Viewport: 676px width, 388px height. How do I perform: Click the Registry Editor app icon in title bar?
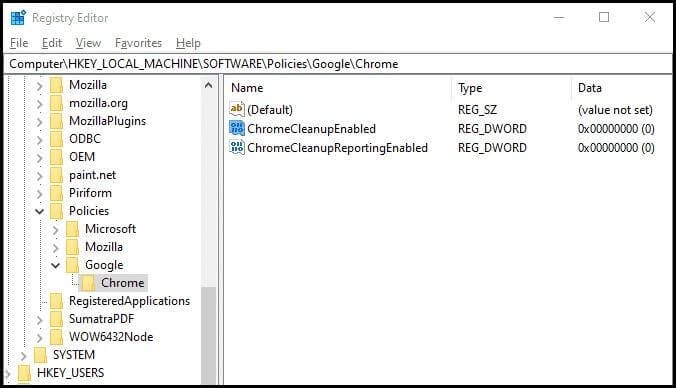pyautogui.click(x=18, y=18)
